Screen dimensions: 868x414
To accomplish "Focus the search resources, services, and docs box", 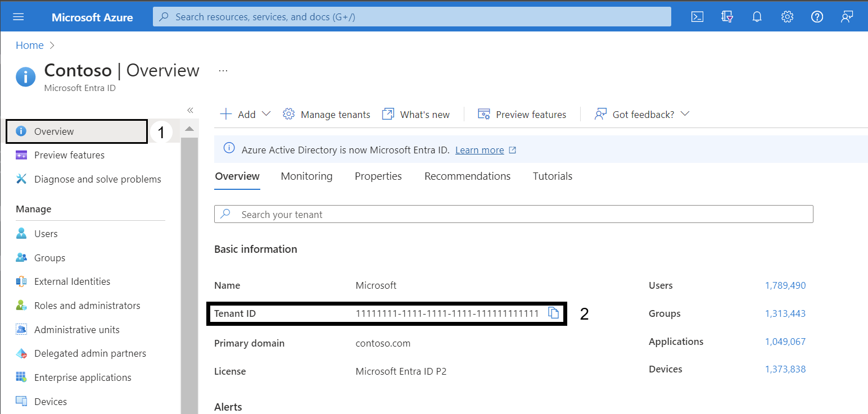I will (x=412, y=17).
